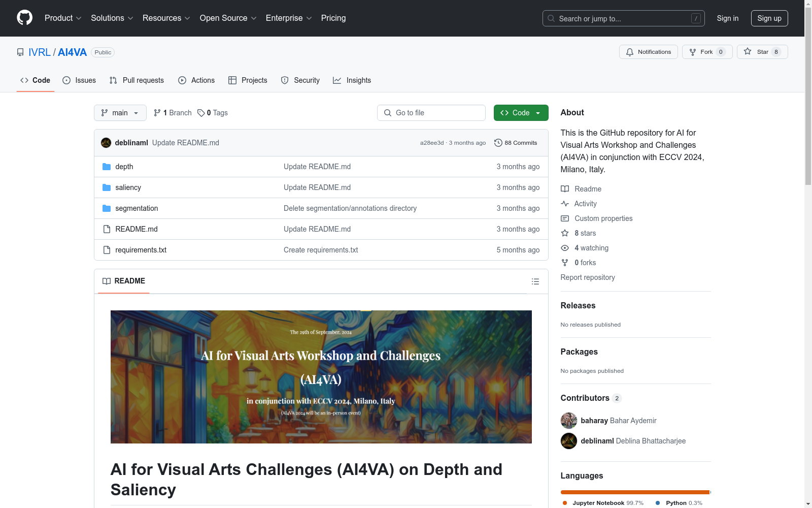Viewport: 812px width, 508px height.
Task: Select the README tab heading
Action: click(x=124, y=281)
